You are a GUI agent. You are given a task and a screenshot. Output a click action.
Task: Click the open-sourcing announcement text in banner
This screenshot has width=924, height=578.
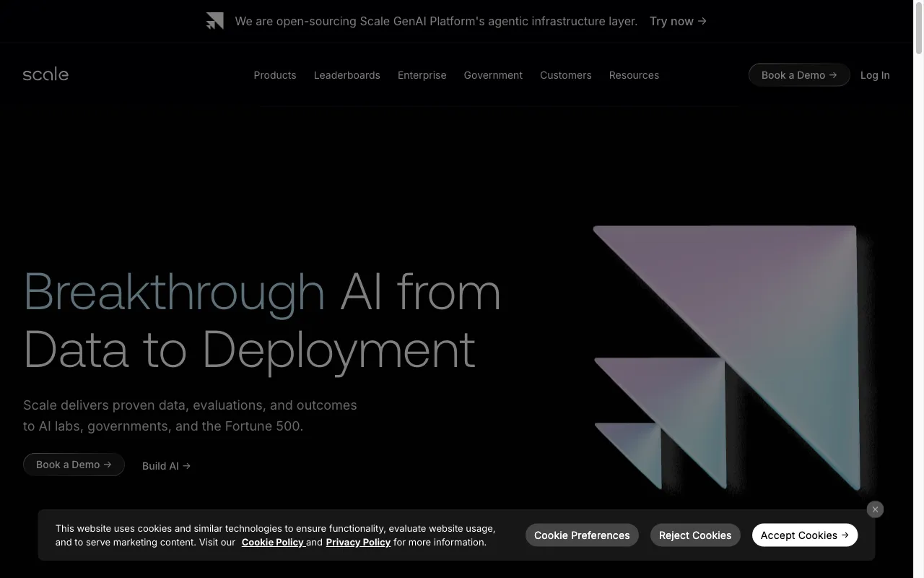pos(436,21)
